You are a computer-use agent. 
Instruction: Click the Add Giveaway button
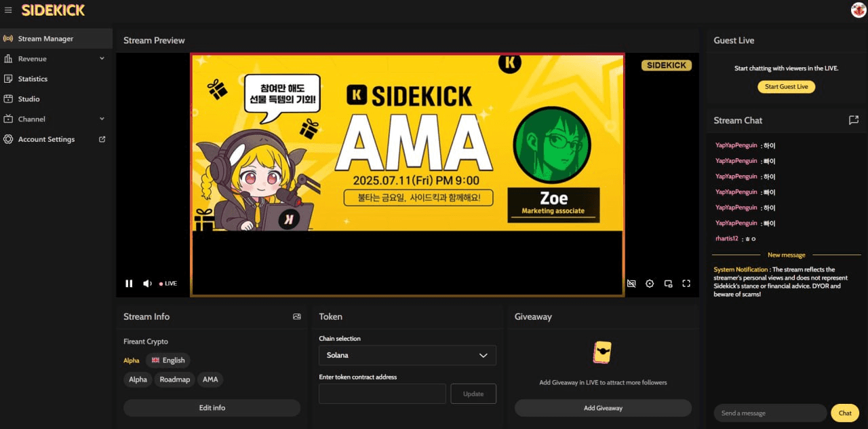point(603,408)
